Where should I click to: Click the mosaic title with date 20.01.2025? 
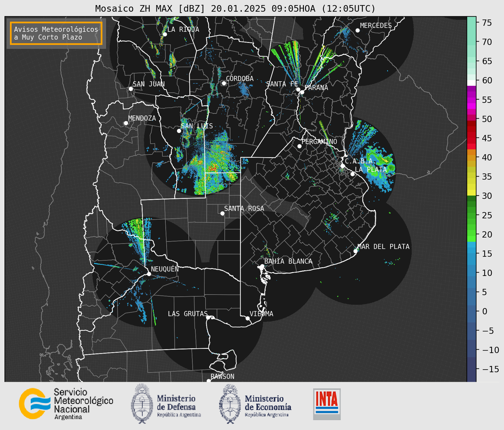click(235, 9)
